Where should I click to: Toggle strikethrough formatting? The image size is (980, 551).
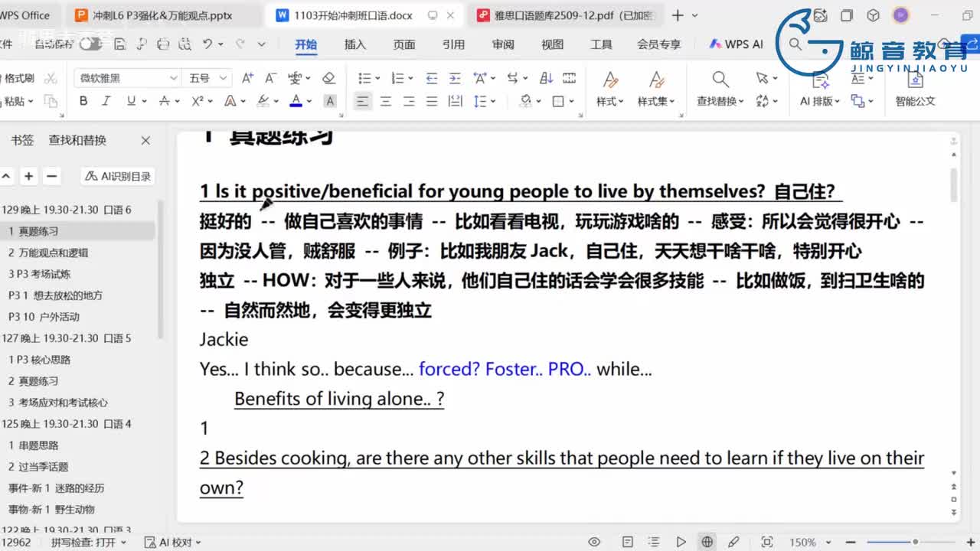[x=164, y=101]
